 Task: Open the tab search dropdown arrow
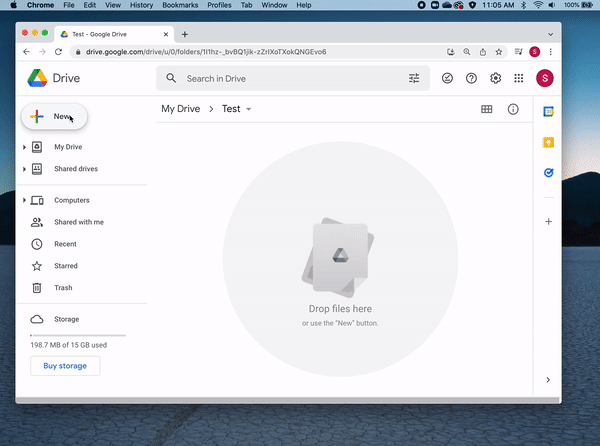[x=550, y=34]
